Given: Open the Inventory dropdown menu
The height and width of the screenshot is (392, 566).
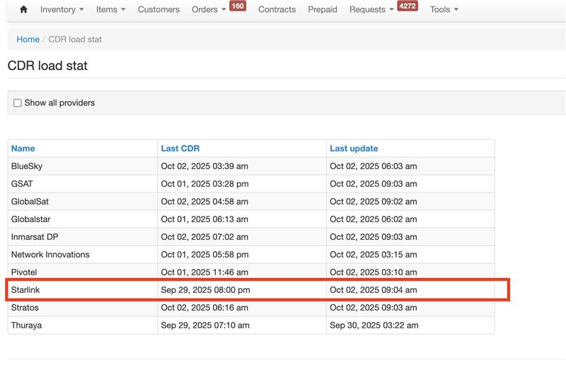Looking at the screenshot, I should (x=62, y=9).
